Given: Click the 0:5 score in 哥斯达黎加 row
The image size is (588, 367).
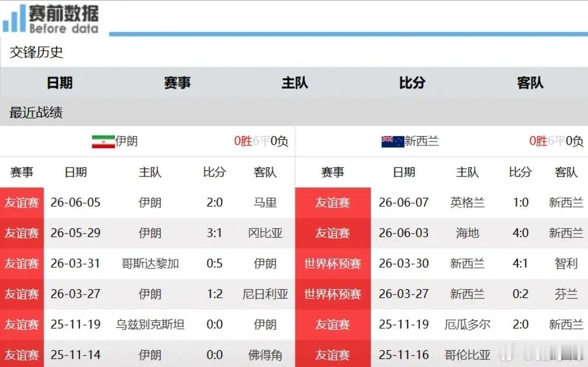Looking at the screenshot, I should (215, 263).
